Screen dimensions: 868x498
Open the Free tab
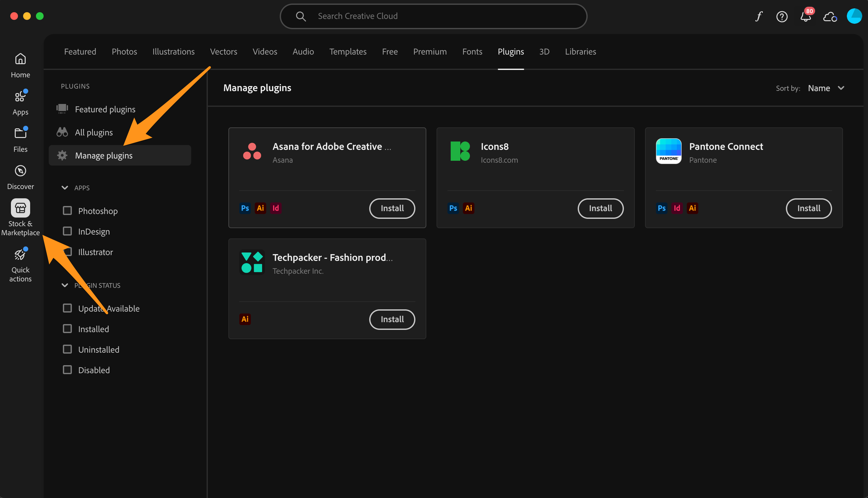pos(390,52)
